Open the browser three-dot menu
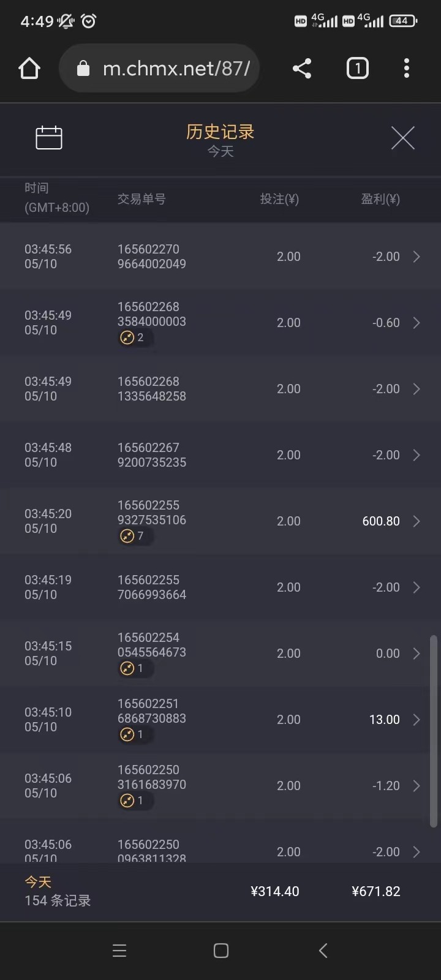Screen dimensions: 441x980 406,69
